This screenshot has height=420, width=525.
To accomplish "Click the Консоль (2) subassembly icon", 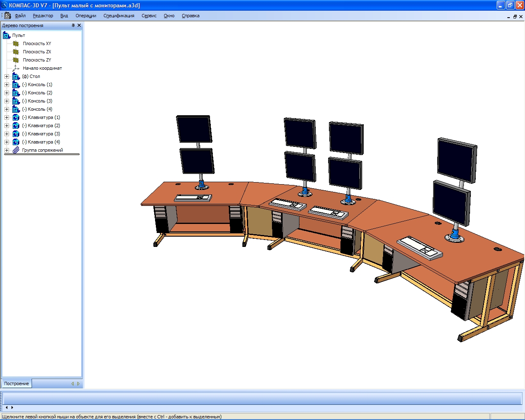I will pos(16,93).
